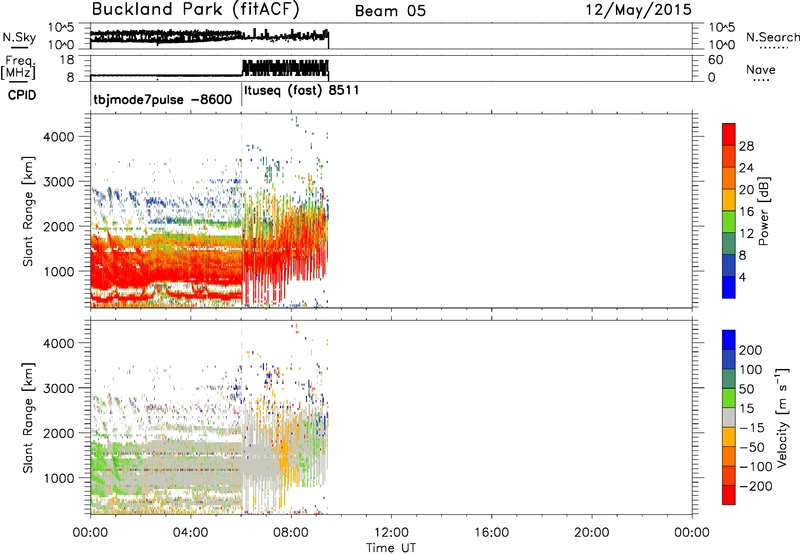Image resolution: width=800 pixels, height=554 pixels.
Task: Click the '08:00' time axis tick label
Action: 291,533
